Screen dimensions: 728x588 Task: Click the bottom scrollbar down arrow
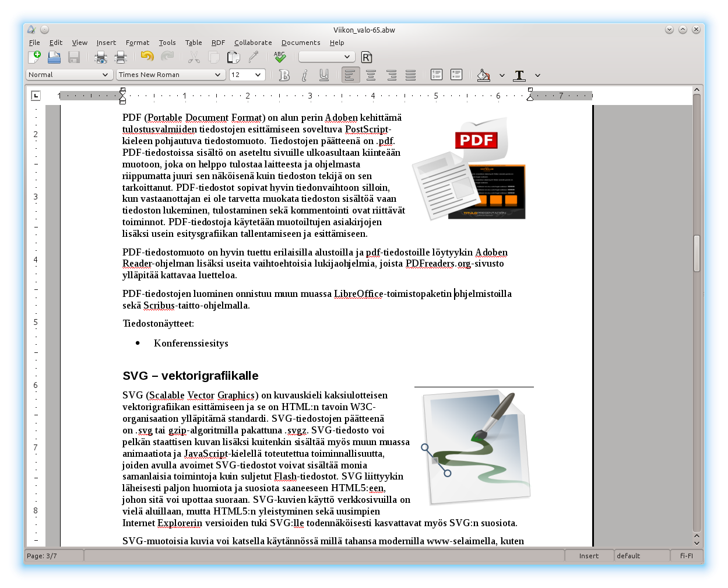point(697,542)
